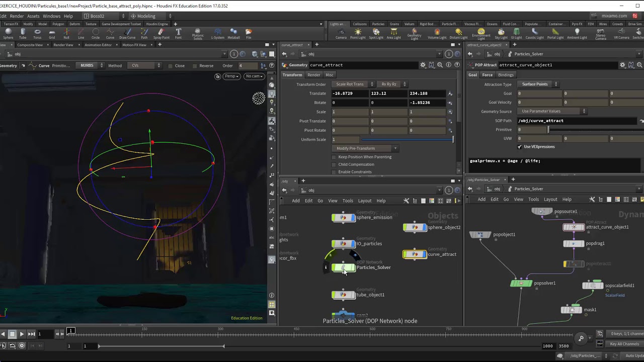Open the No cam viewport dropdown

(x=255, y=76)
